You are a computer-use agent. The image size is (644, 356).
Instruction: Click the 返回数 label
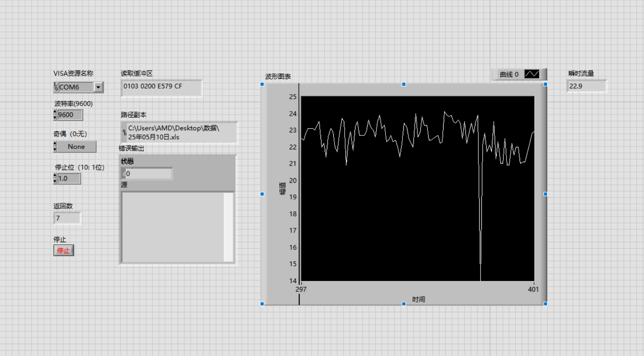[63, 206]
